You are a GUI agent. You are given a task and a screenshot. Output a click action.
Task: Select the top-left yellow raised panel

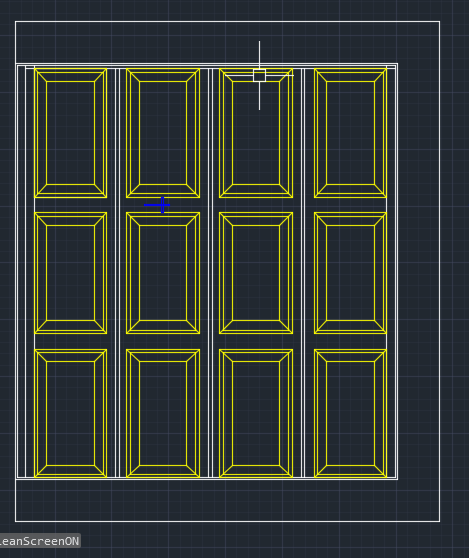tap(70, 133)
